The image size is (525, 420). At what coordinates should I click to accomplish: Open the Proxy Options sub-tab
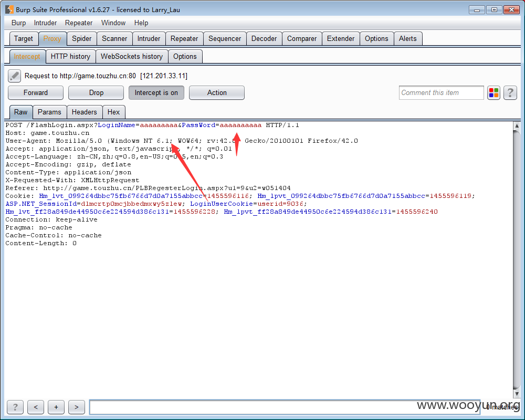(185, 57)
